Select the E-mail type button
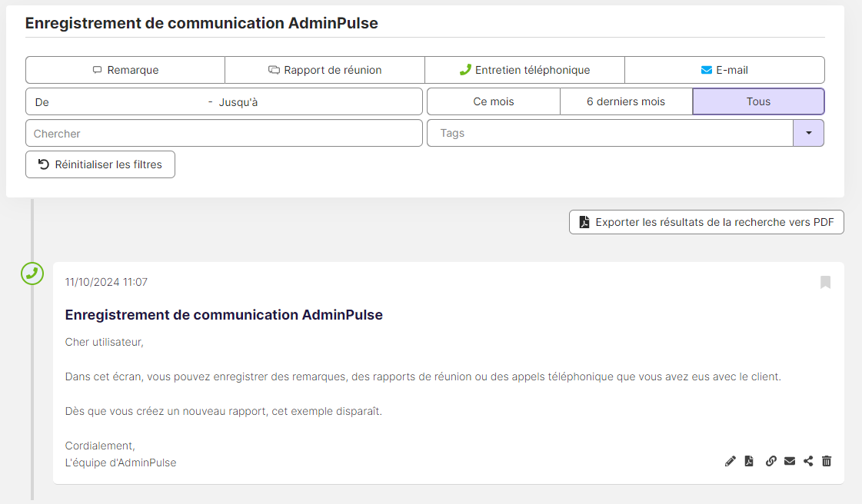 724,70
